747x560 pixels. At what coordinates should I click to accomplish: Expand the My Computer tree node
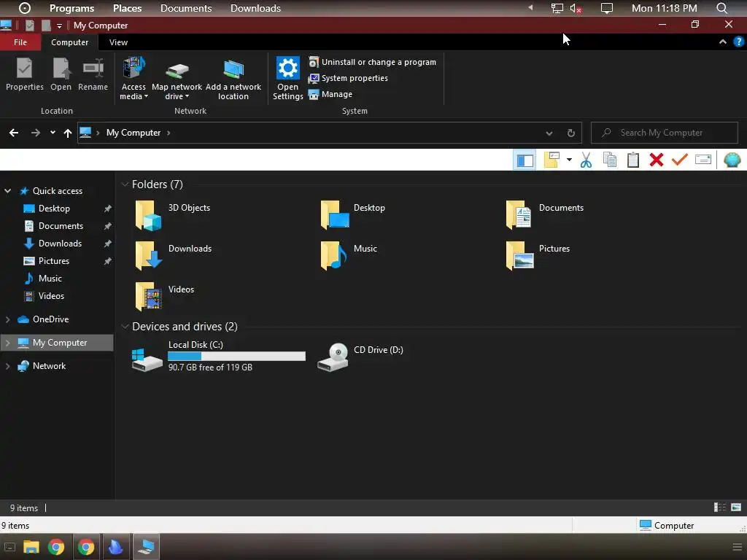coord(7,343)
